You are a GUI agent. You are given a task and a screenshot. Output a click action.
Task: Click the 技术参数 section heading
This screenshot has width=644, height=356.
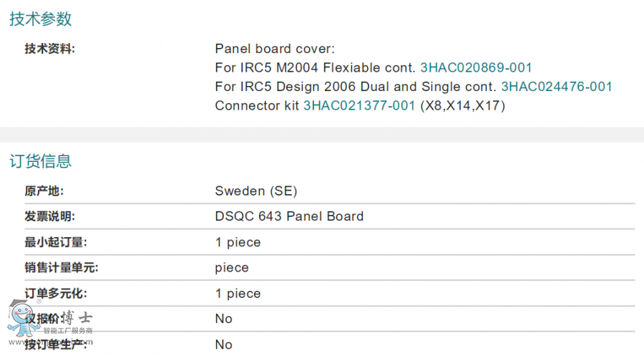click(41, 19)
